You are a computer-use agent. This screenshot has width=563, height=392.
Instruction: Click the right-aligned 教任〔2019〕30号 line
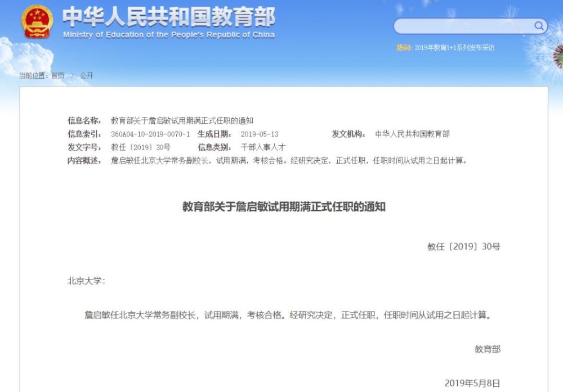[463, 246]
